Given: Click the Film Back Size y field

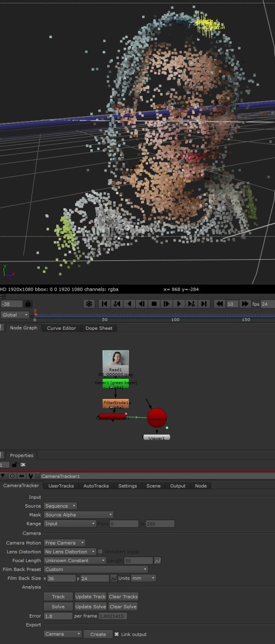Looking at the screenshot, I should [x=94, y=578].
